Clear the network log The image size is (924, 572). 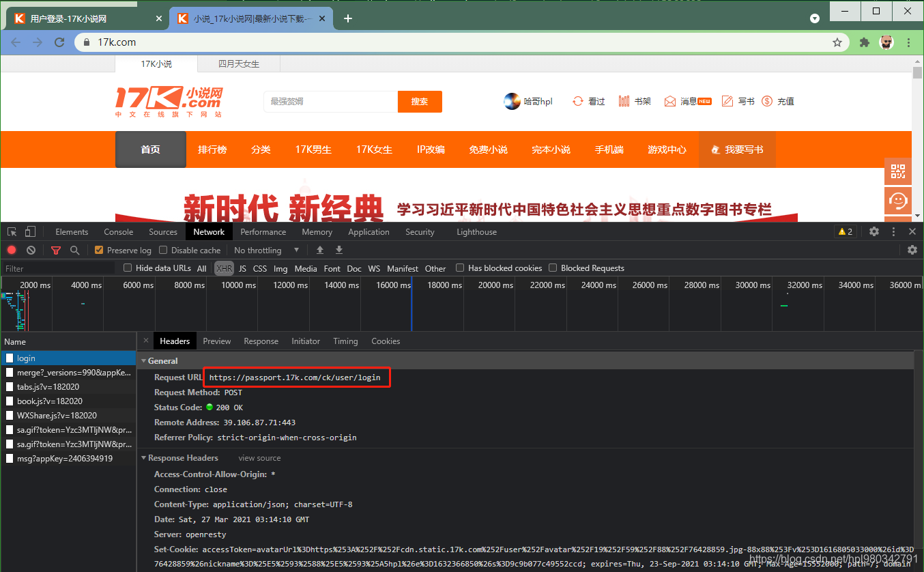pos(31,251)
